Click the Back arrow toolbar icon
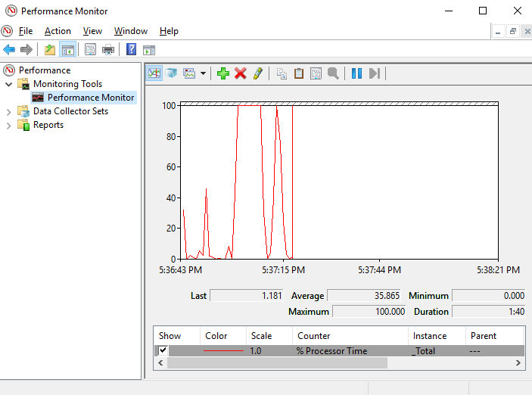 pos(9,49)
